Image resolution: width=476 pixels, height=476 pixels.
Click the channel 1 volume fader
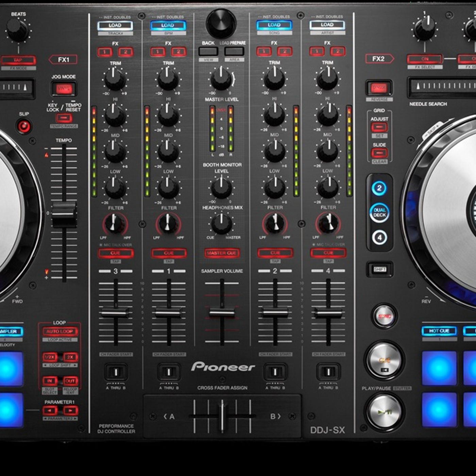[x=169, y=312]
